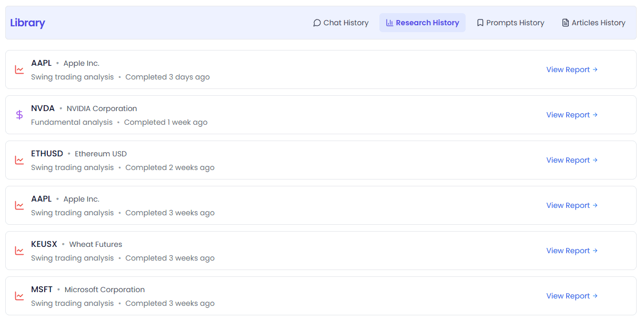This screenshot has height=319, width=644.
Task: Click "Swing trading analysis" in KEUSX row
Action: (x=72, y=258)
